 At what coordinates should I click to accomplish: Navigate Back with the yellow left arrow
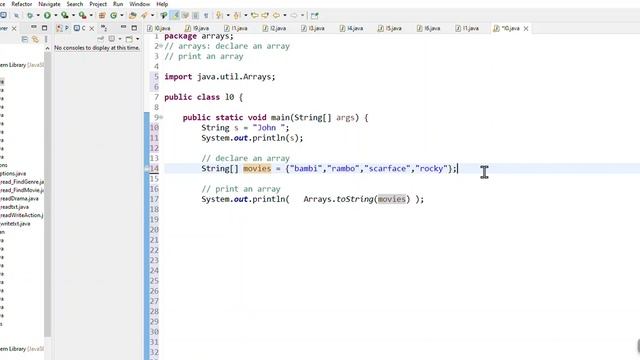click(x=276, y=16)
